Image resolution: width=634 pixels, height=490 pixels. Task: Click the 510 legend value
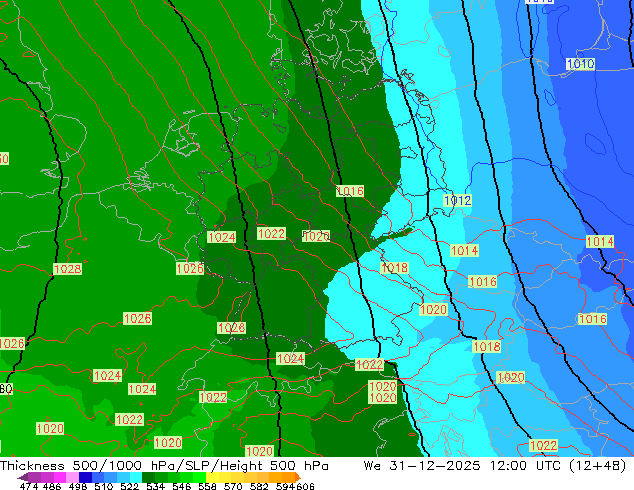[x=102, y=486]
